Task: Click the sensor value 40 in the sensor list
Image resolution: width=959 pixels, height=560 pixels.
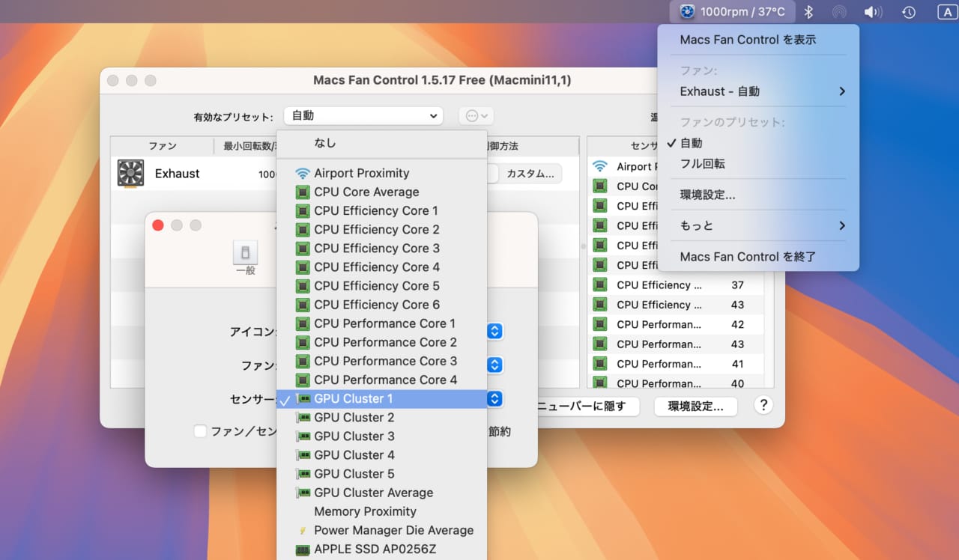Action: click(737, 383)
